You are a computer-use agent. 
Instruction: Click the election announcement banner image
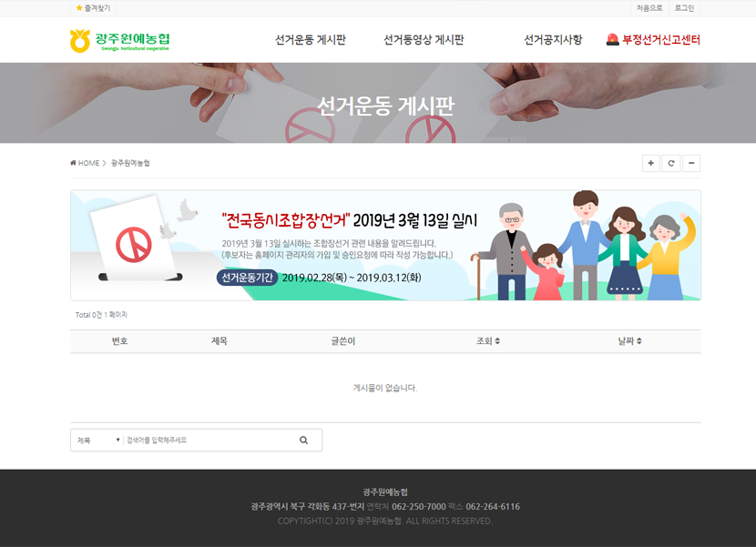(385, 245)
